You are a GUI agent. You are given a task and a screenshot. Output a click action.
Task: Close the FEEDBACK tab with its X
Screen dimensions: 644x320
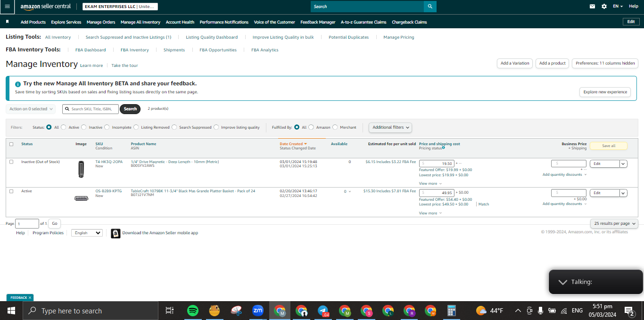(x=30, y=298)
